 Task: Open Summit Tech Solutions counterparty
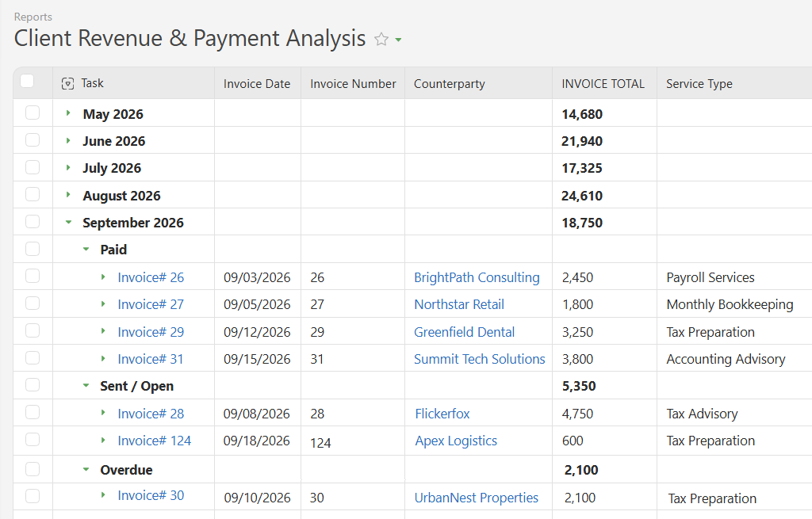click(x=480, y=359)
